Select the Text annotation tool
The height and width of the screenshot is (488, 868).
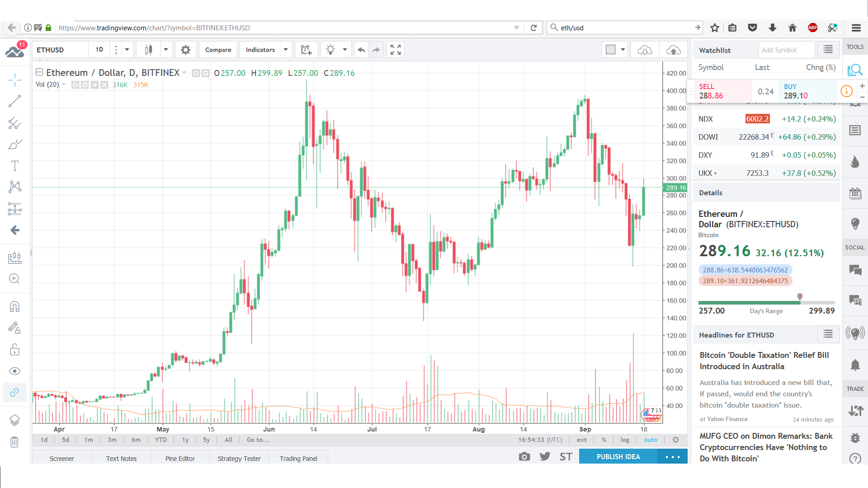pos(14,166)
